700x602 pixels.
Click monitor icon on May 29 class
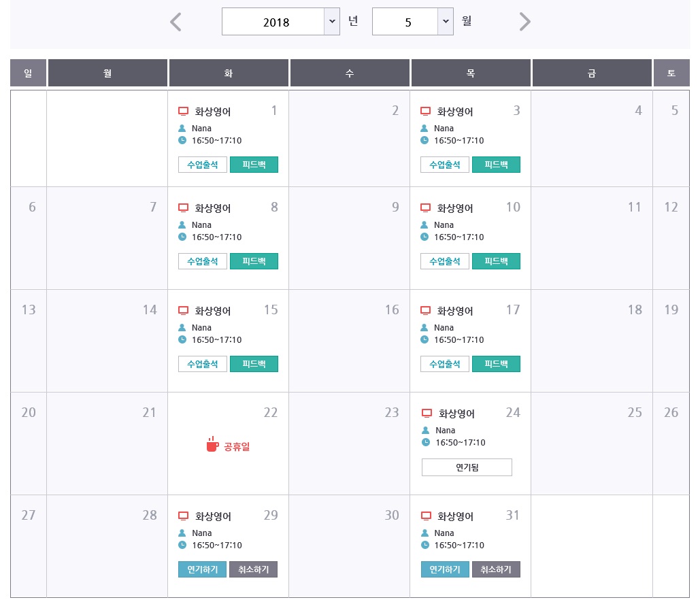[182, 516]
